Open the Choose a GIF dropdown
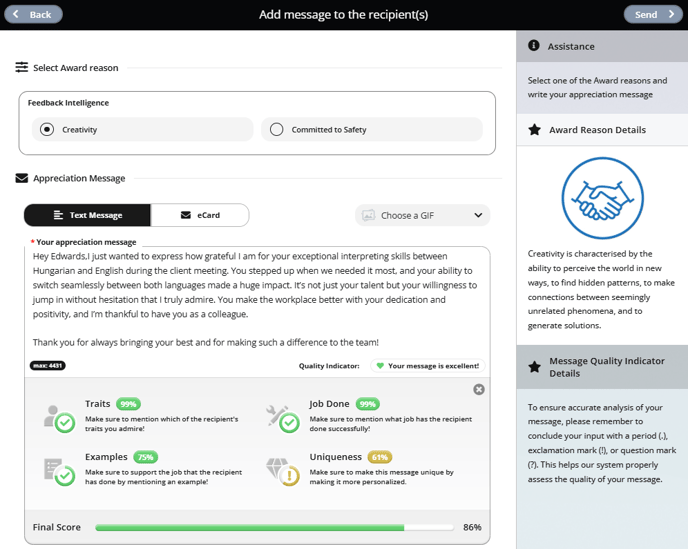This screenshot has height=549, width=688. (422, 215)
